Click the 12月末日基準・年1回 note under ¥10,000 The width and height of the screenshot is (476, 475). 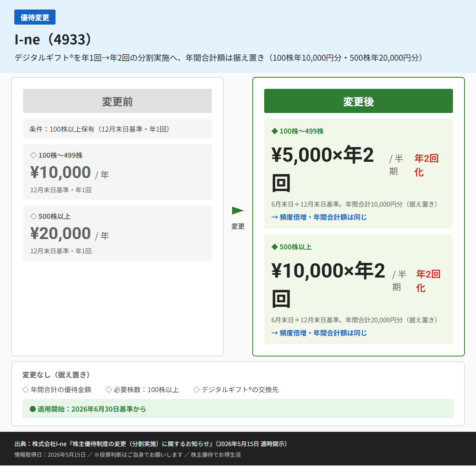click(61, 190)
